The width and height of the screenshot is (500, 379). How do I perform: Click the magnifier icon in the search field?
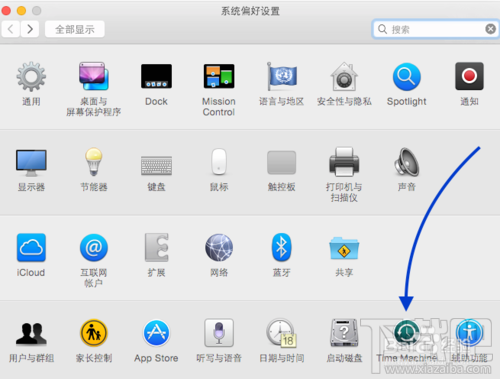(382, 29)
